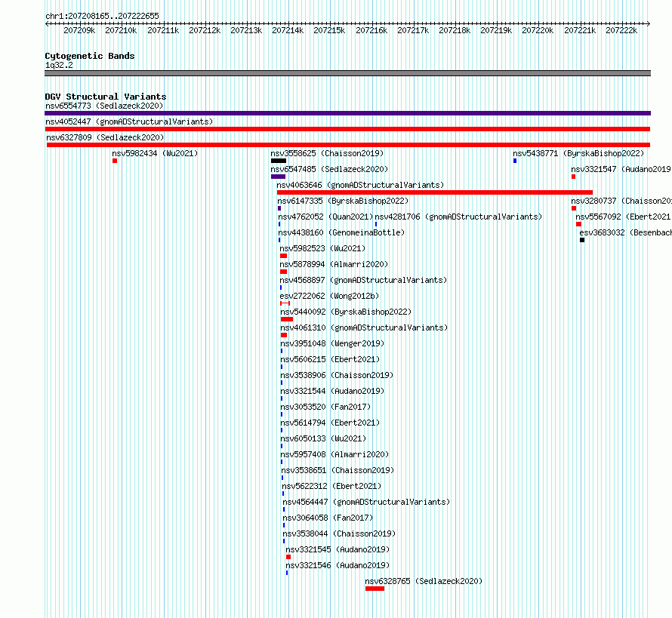Click black bar under nsv3558625

point(279,161)
